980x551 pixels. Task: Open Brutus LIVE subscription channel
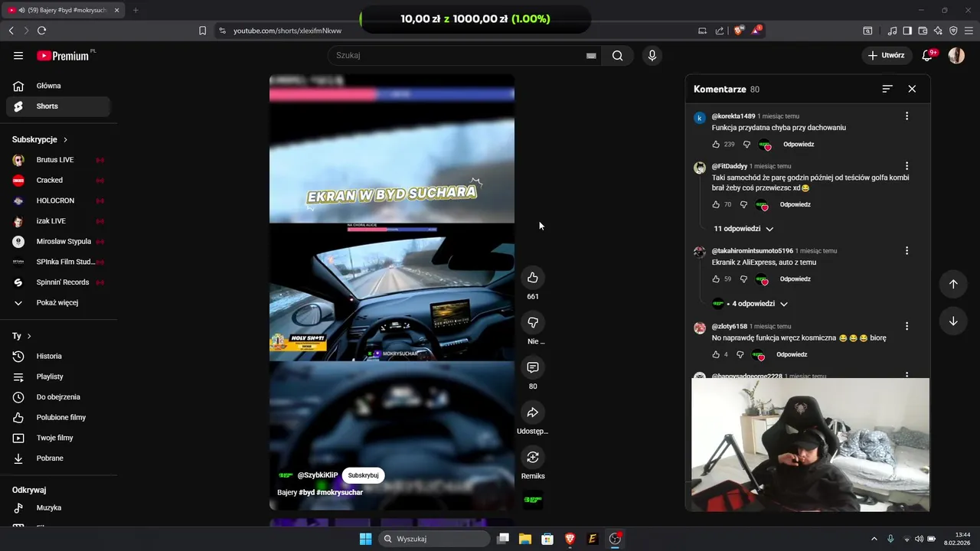[58, 160]
